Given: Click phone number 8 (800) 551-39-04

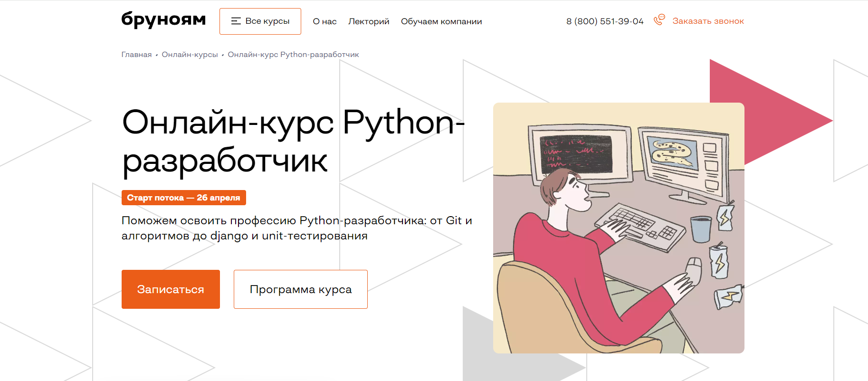Looking at the screenshot, I should pos(605,21).
